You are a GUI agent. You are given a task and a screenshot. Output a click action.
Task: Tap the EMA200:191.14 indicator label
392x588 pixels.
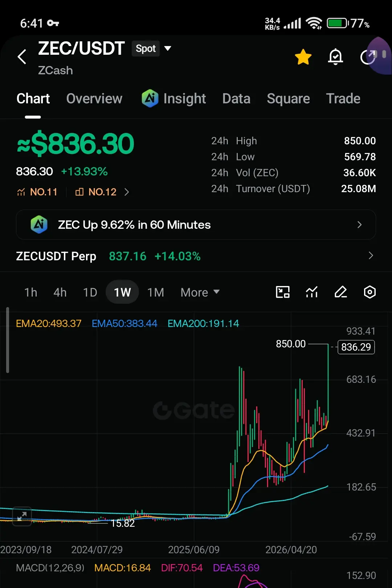203,323
